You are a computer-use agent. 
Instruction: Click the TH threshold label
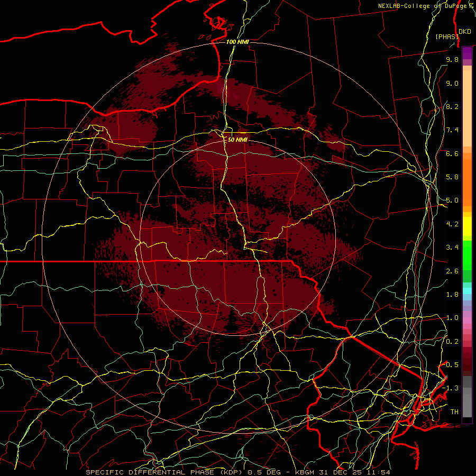454,412
